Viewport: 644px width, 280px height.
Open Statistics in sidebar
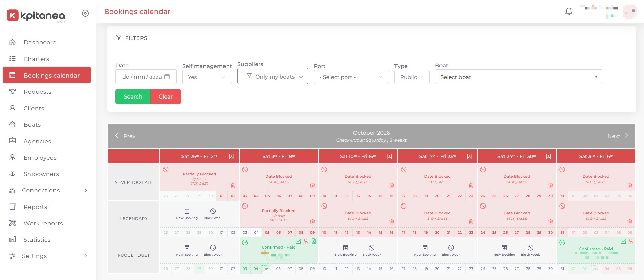(x=47, y=240)
